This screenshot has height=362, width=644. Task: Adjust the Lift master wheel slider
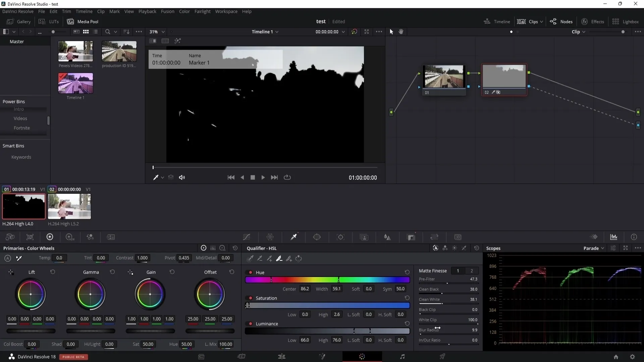tap(31, 331)
